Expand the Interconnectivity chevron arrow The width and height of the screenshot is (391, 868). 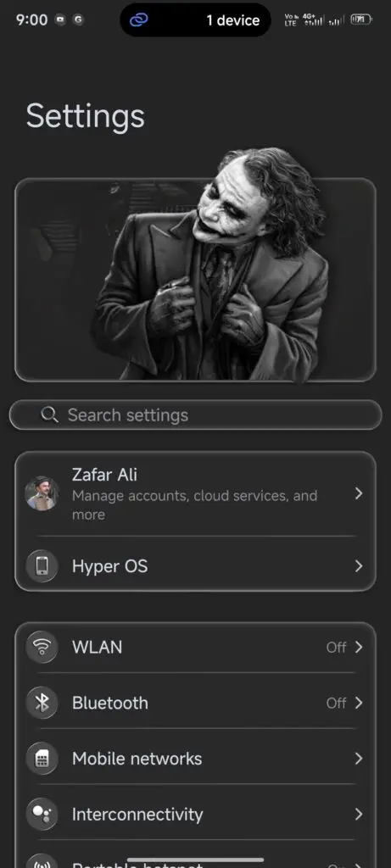(x=359, y=814)
